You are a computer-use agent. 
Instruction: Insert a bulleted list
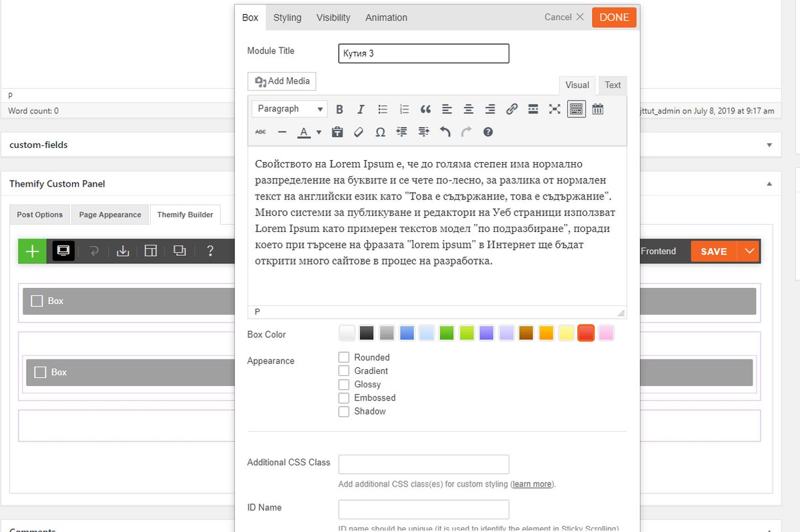pyautogui.click(x=383, y=109)
